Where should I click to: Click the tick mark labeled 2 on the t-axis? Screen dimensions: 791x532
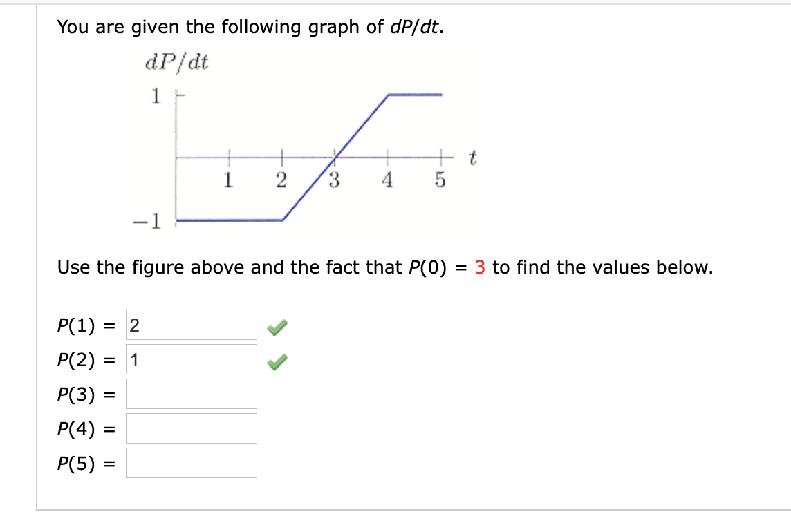click(282, 158)
